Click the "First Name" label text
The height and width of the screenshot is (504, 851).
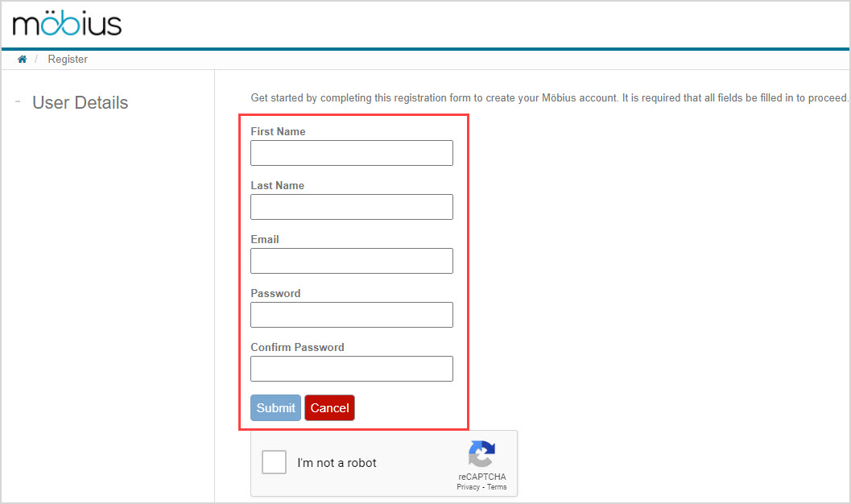coord(278,131)
